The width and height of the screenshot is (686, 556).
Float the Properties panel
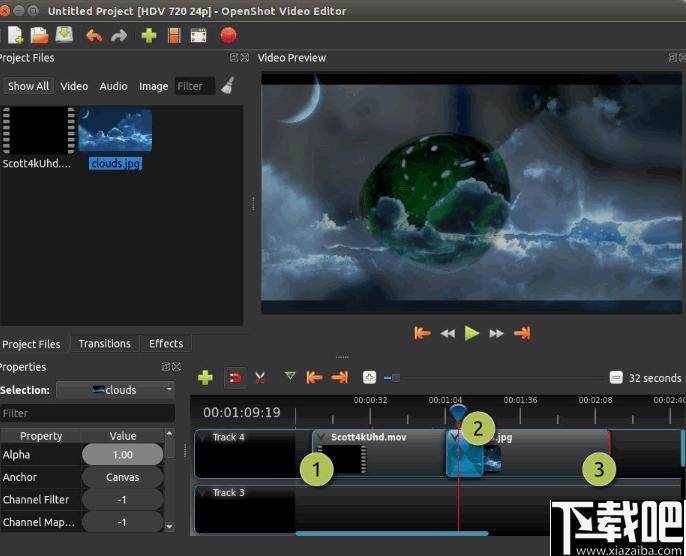(165, 367)
